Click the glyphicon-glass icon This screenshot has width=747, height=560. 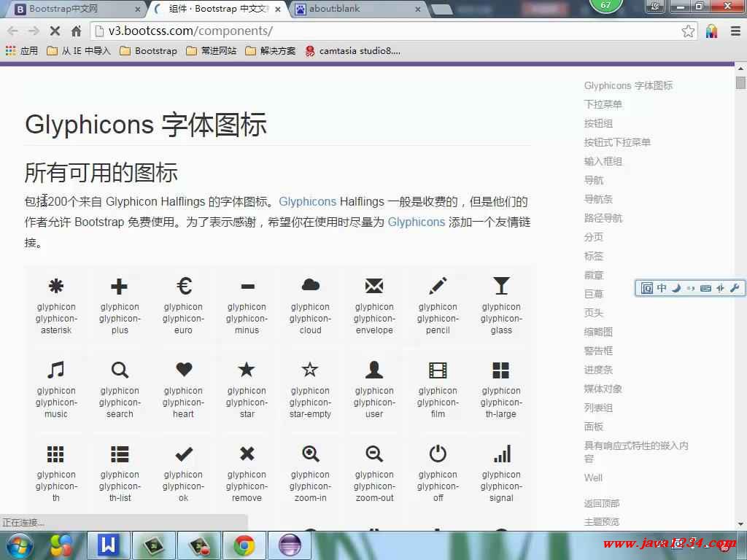click(501, 286)
